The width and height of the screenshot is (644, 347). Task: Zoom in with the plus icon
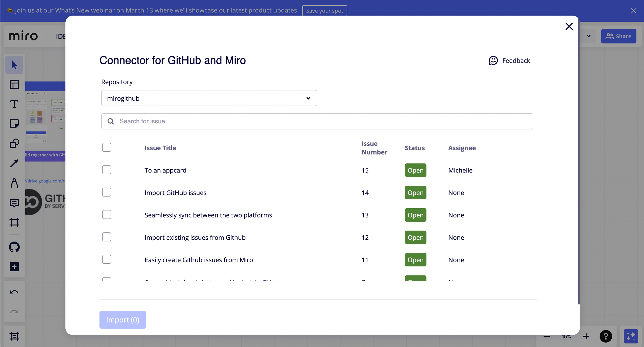[x=586, y=336]
